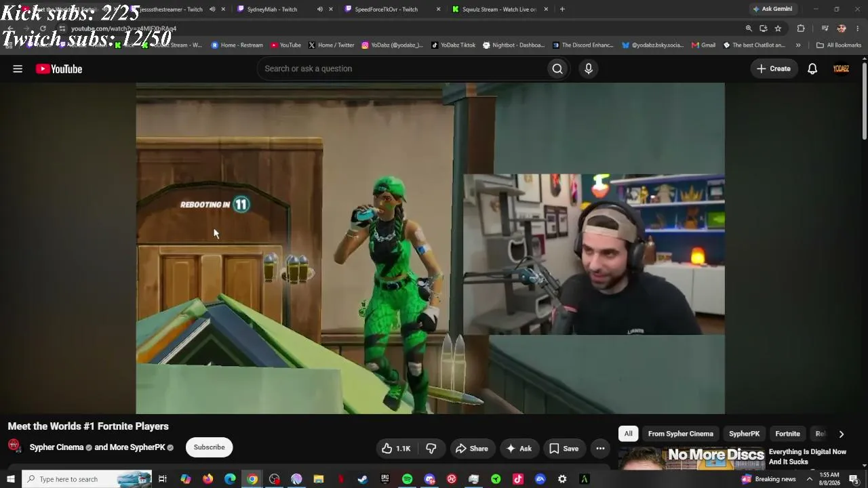
Task: Dislike the video with thumbs down
Action: (x=431, y=448)
